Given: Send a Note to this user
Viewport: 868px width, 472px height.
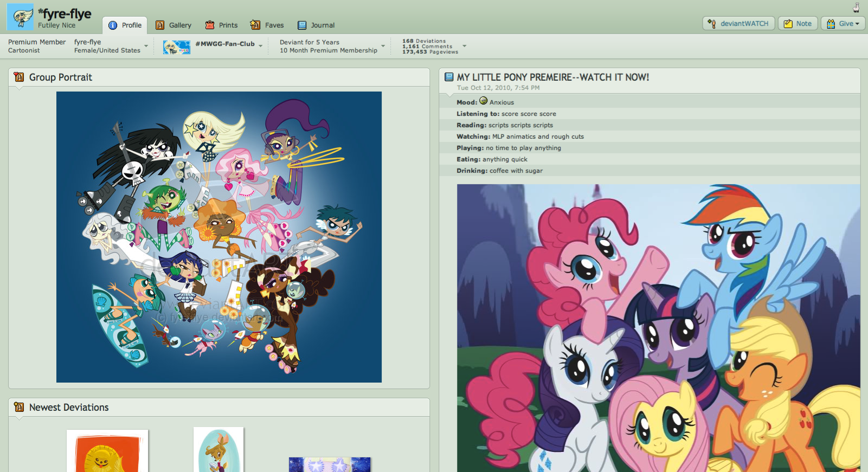Looking at the screenshot, I should pos(798,23).
